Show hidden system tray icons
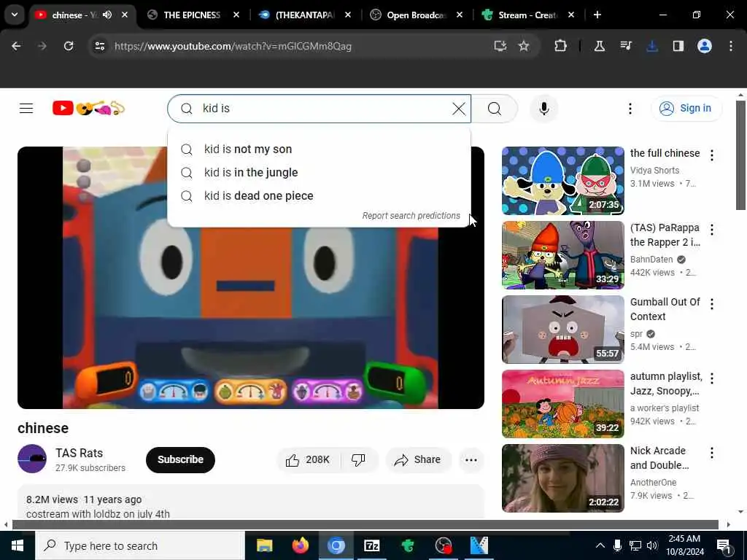 (600, 545)
